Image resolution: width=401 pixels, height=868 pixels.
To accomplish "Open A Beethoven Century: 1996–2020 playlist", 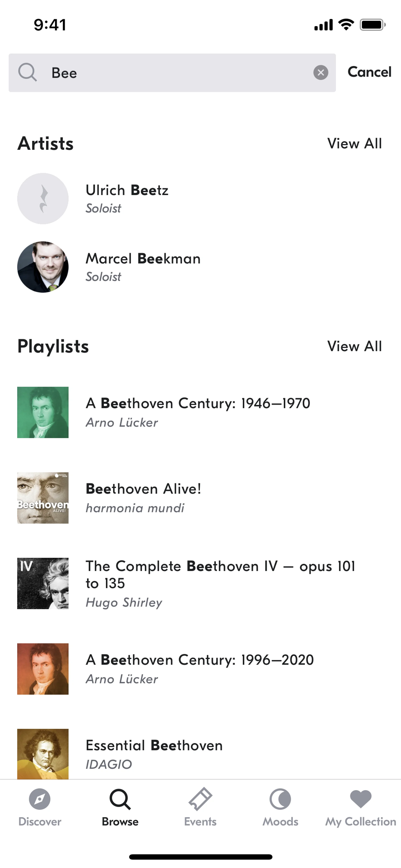I will tap(199, 669).
